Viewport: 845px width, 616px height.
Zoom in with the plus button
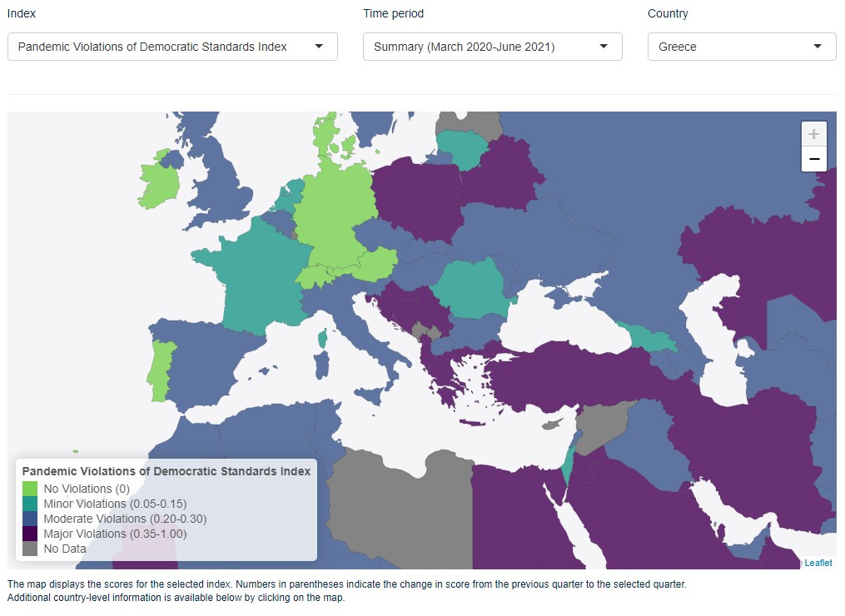point(813,134)
